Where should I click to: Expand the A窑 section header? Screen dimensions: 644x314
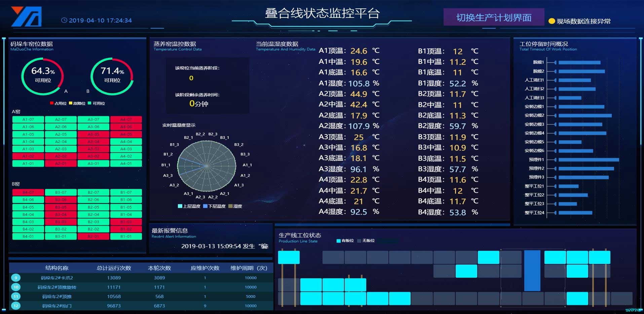(16, 111)
